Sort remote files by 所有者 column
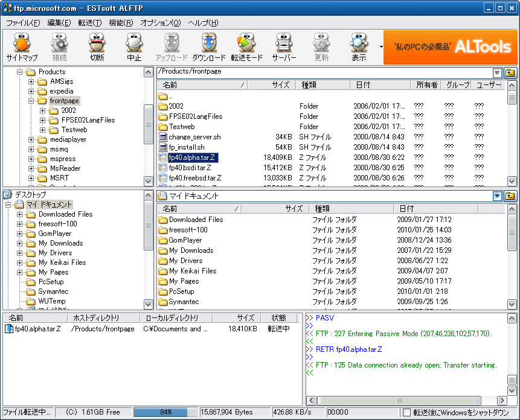The image size is (520, 420). pyautogui.click(x=426, y=85)
